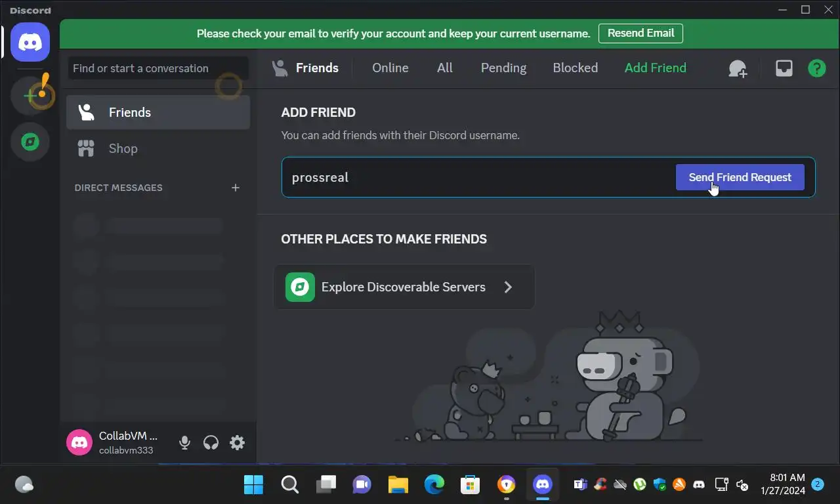Click CollabVM user avatar
Image resolution: width=840 pixels, height=504 pixels.
point(79,442)
